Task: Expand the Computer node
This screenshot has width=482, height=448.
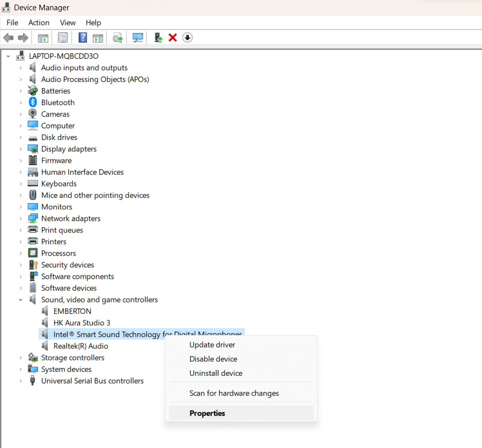Action: 21,125
